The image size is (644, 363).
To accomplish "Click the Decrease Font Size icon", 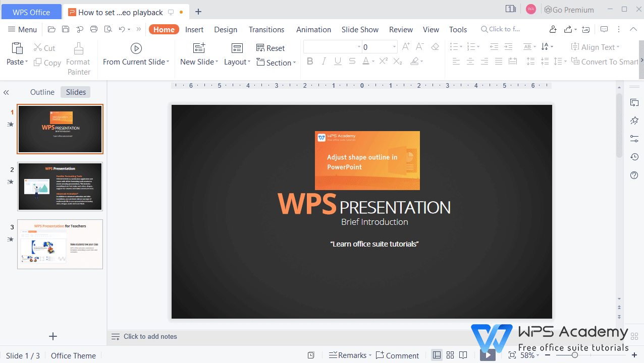I will pyautogui.click(x=419, y=47).
